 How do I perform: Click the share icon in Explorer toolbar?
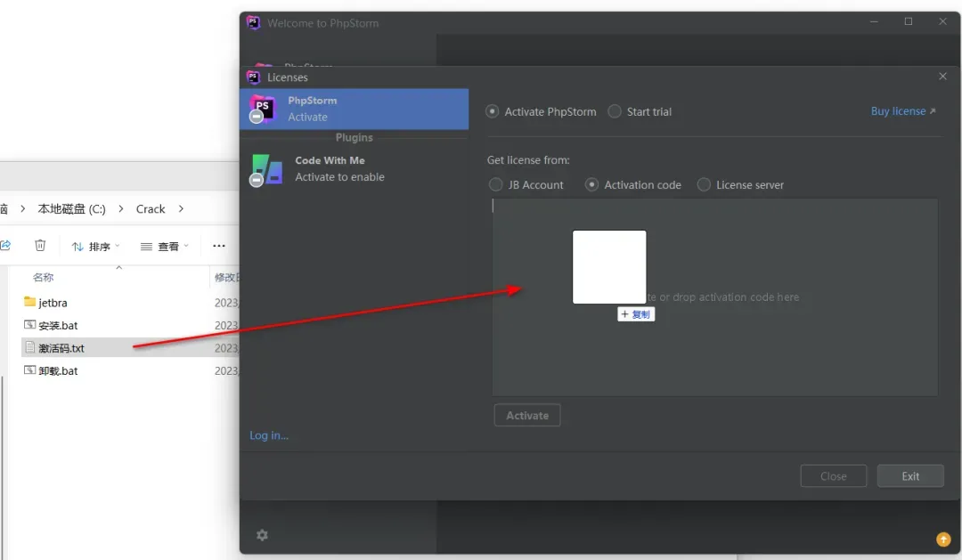5,246
